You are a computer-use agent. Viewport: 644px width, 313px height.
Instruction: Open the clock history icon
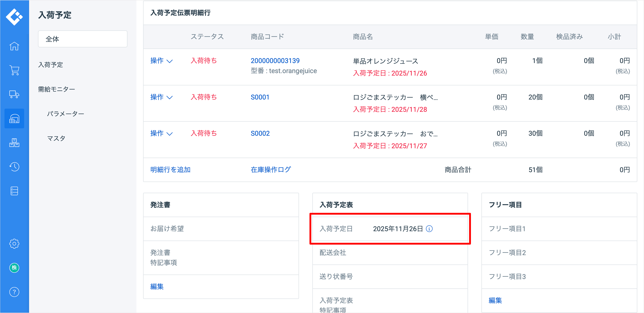click(14, 167)
